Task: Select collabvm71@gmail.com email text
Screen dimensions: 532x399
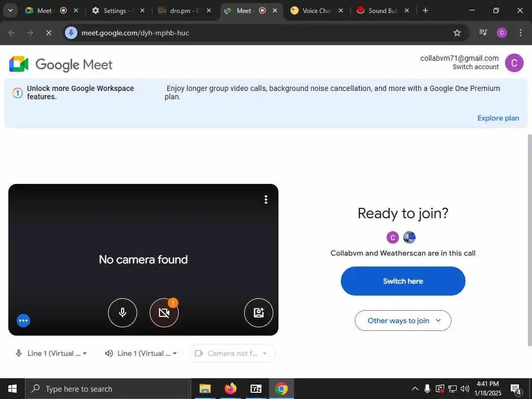Action: tap(459, 58)
